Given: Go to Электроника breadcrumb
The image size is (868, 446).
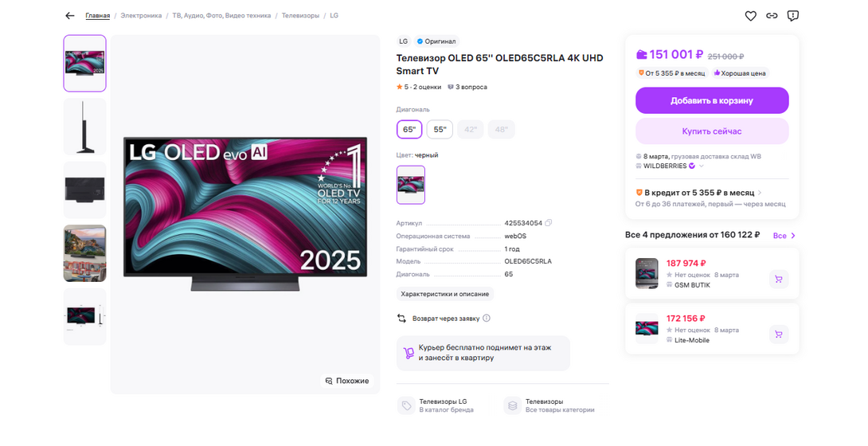Looking at the screenshot, I should [x=141, y=16].
